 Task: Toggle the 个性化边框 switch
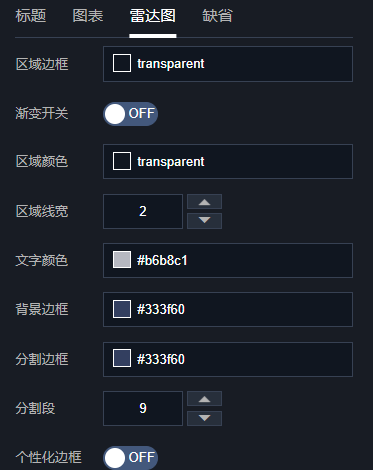pyautogui.click(x=130, y=458)
